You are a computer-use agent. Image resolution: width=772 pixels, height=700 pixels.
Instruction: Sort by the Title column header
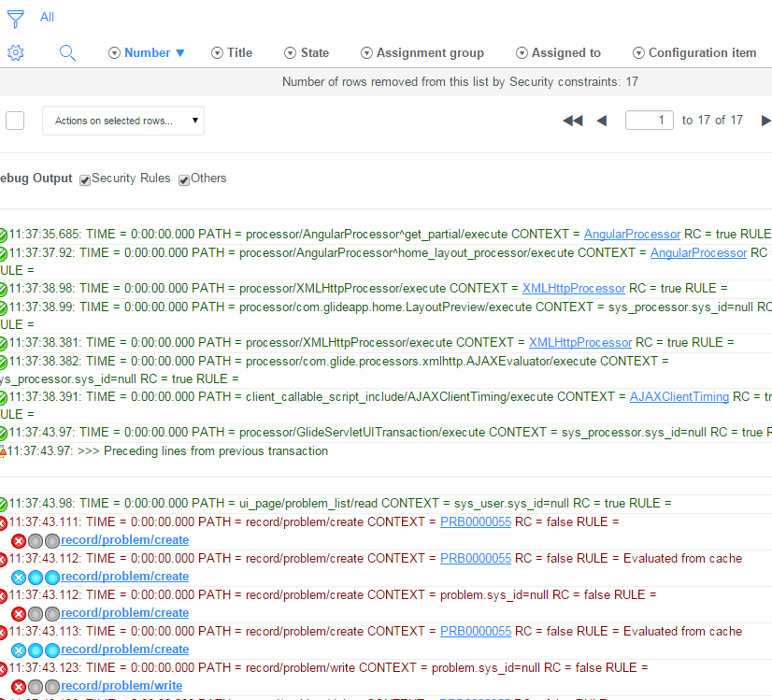pos(240,52)
